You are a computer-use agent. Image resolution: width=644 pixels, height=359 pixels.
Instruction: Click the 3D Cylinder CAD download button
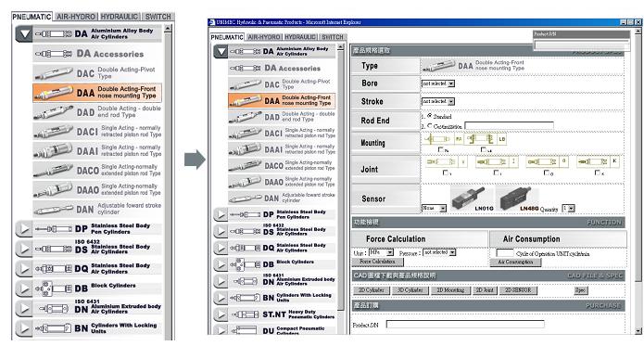click(x=410, y=290)
